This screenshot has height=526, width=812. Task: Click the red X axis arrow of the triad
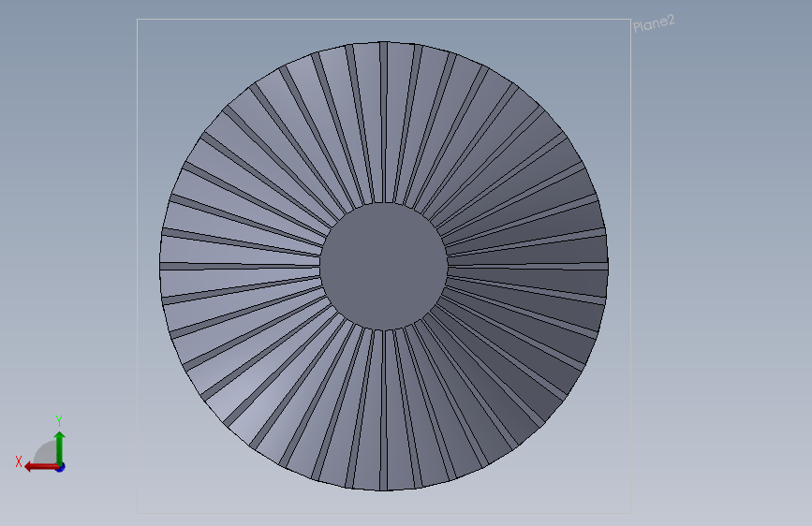[41, 467]
